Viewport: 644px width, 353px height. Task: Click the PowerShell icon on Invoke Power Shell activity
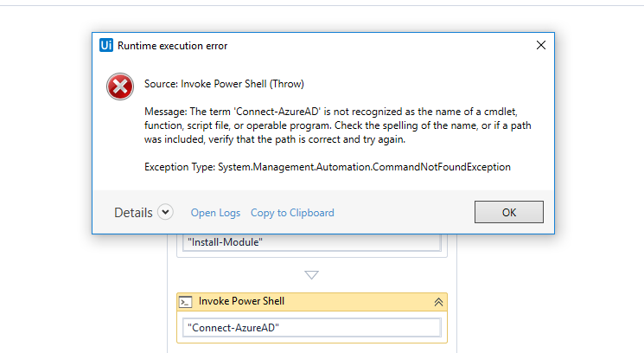point(185,302)
